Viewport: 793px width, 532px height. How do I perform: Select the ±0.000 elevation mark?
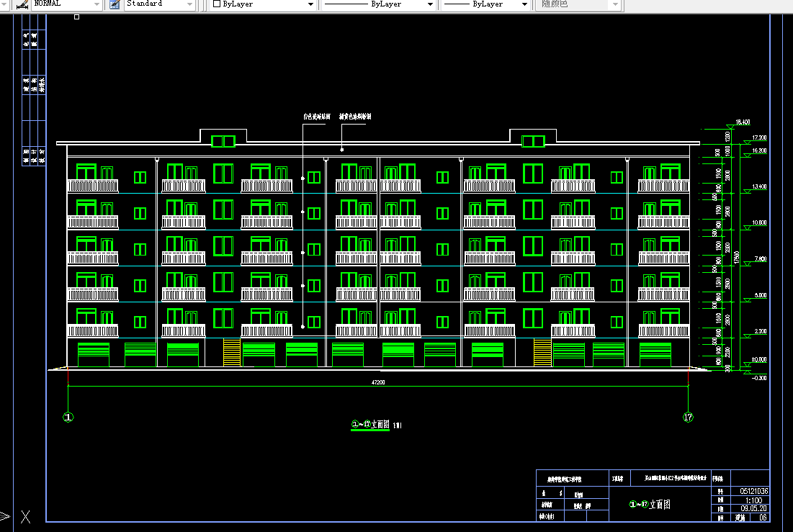point(759,359)
